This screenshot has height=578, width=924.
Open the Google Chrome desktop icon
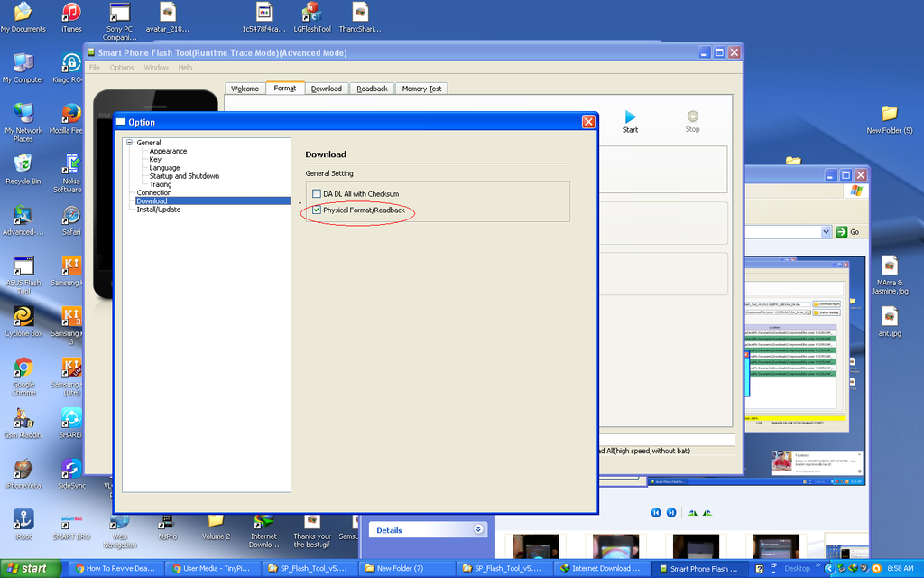click(x=23, y=368)
